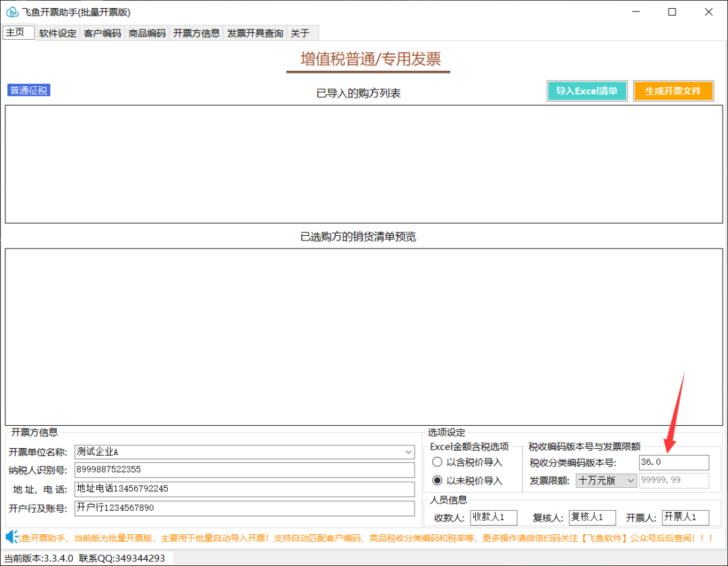Select the 以未税价导入 option
This screenshot has height=566, width=728.
click(437, 481)
